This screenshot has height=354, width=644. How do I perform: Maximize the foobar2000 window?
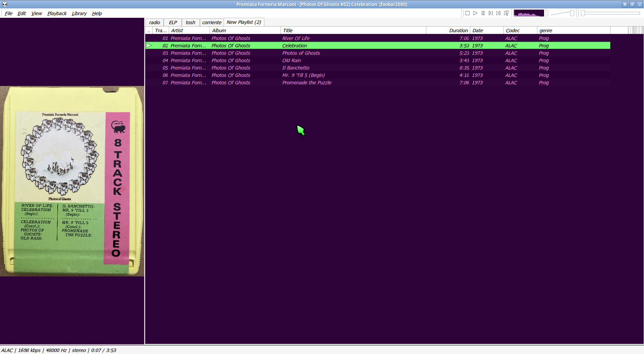pyautogui.click(x=632, y=4)
